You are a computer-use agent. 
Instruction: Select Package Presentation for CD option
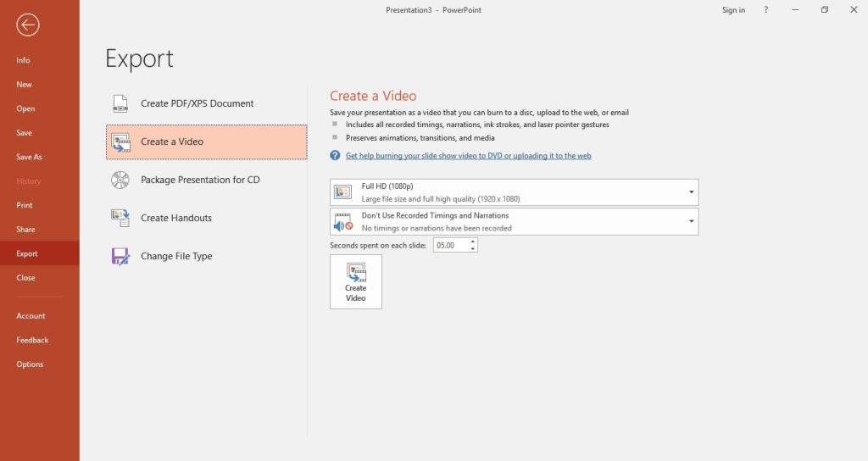pyautogui.click(x=207, y=180)
